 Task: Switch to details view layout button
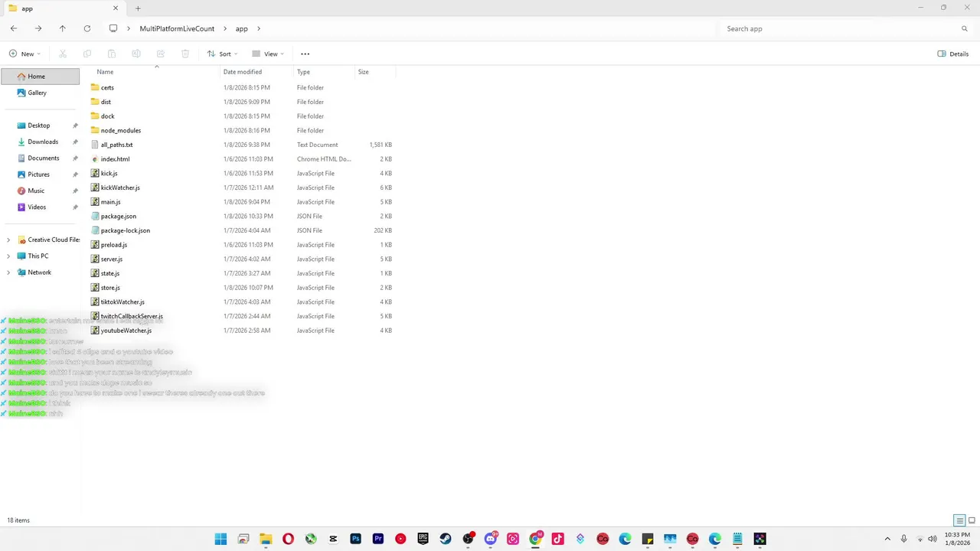(x=959, y=520)
